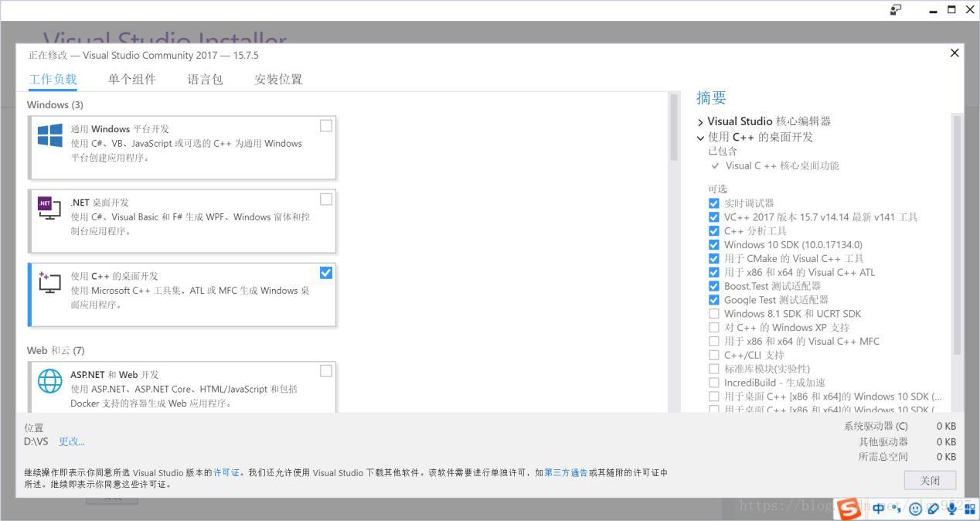Click the C++ desktop development monitor icon

pos(49,282)
